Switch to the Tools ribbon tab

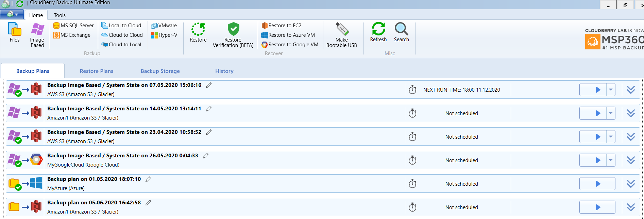(x=60, y=15)
